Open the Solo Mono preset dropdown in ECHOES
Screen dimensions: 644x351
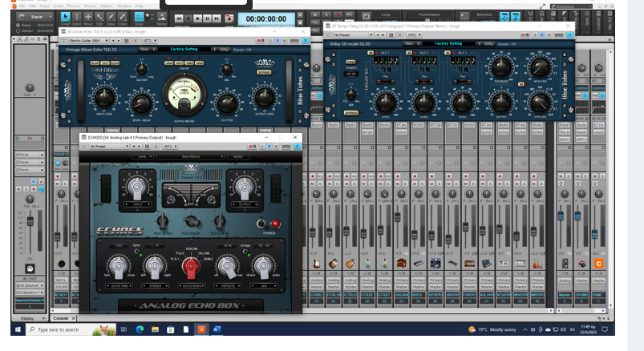[190, 156]
